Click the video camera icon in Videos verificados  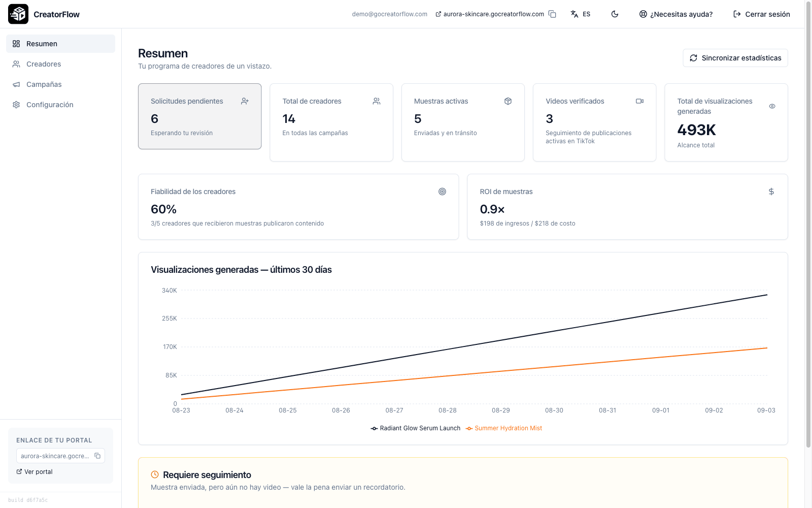tap(640, 101)
